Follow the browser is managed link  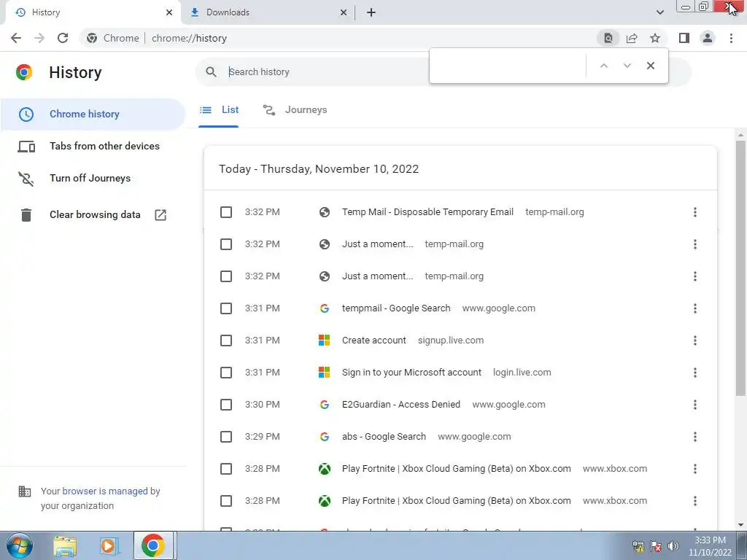tap(105, 491)
